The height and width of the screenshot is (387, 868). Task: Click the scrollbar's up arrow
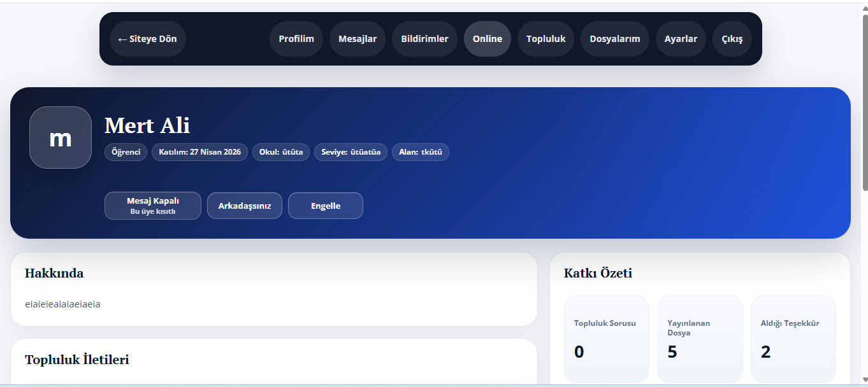click(x=865, y=8)
